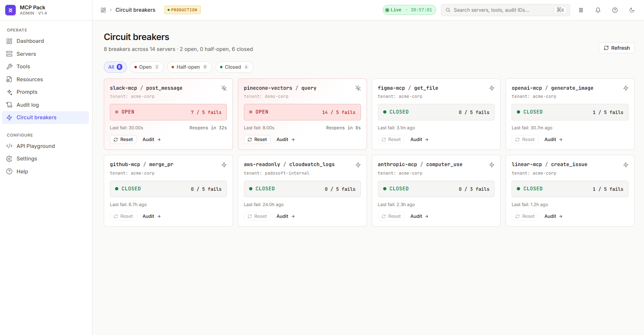Viewport: 644px width, 335px height.
Task: Reset the slack-mcp post_message breaker
Action: (123, 139)
